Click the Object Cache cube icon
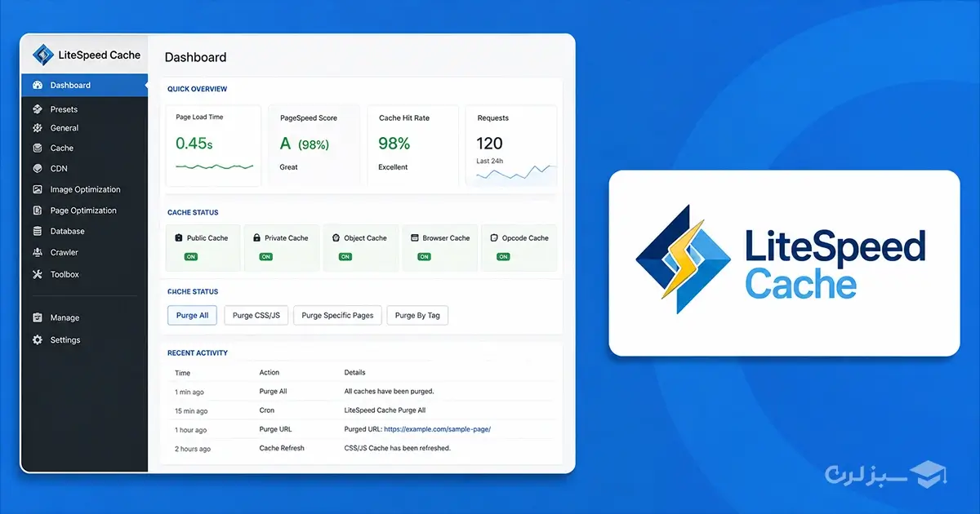 tap(336, 238)
